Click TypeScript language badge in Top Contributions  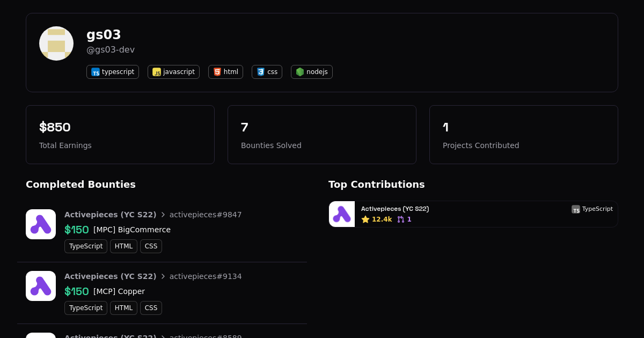[x=592, y=209]
